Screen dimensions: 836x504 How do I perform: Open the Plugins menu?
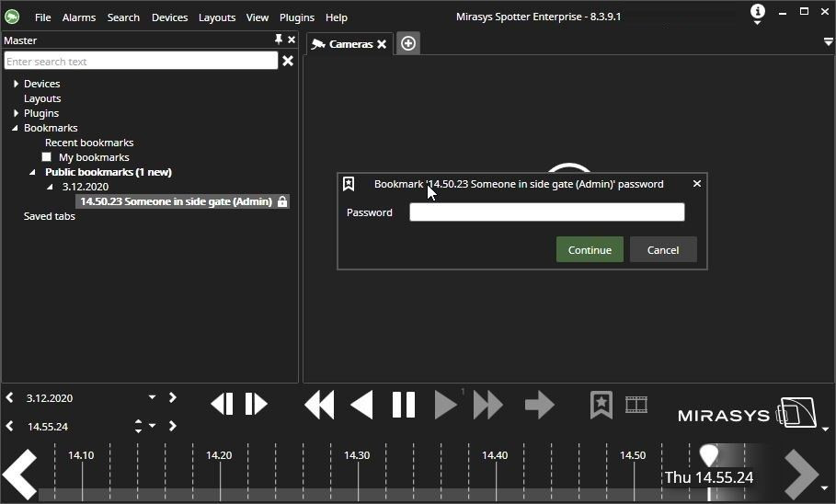pyautogui.click(x=296, y=17)
